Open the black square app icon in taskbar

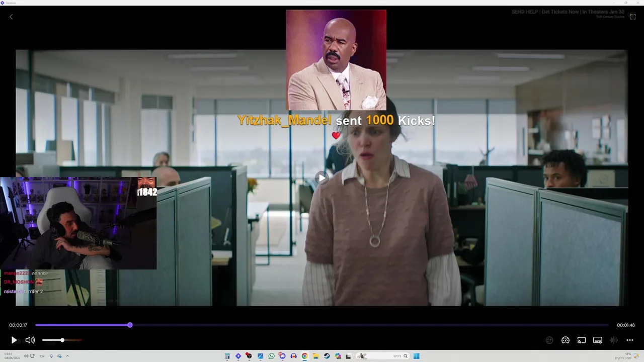click(348, 356)
